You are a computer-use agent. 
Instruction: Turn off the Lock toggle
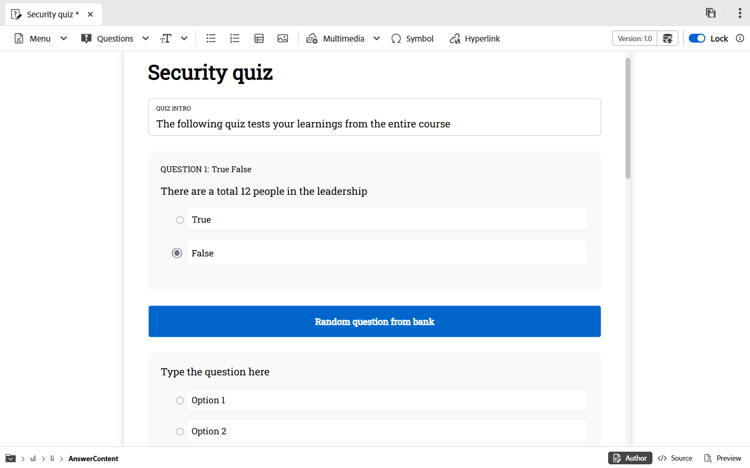(697, 38)
